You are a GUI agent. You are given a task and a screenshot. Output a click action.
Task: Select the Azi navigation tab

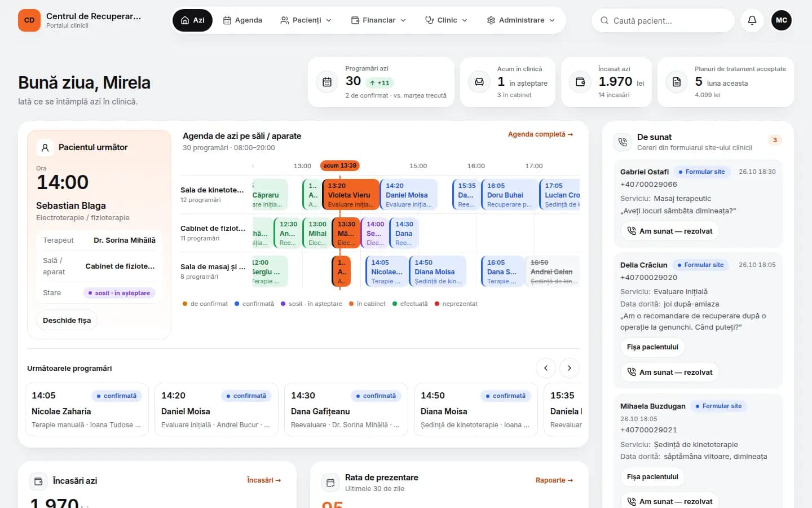(193, 20)
